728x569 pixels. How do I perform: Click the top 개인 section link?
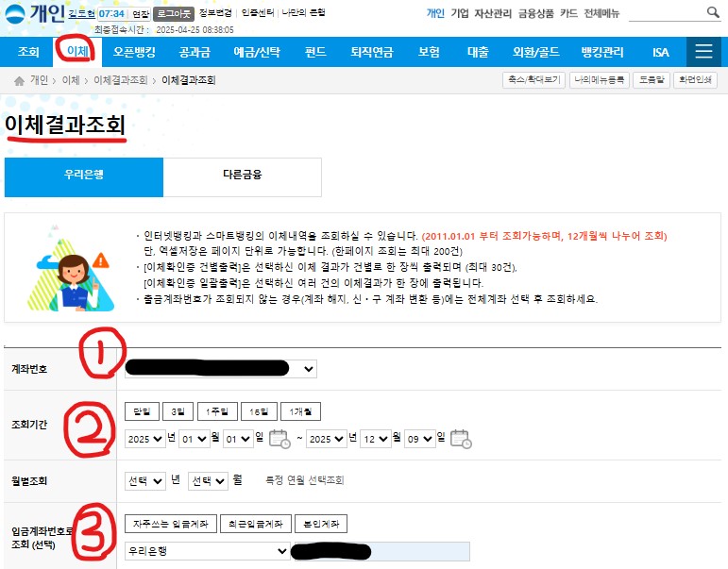click(x=435, y=13)
